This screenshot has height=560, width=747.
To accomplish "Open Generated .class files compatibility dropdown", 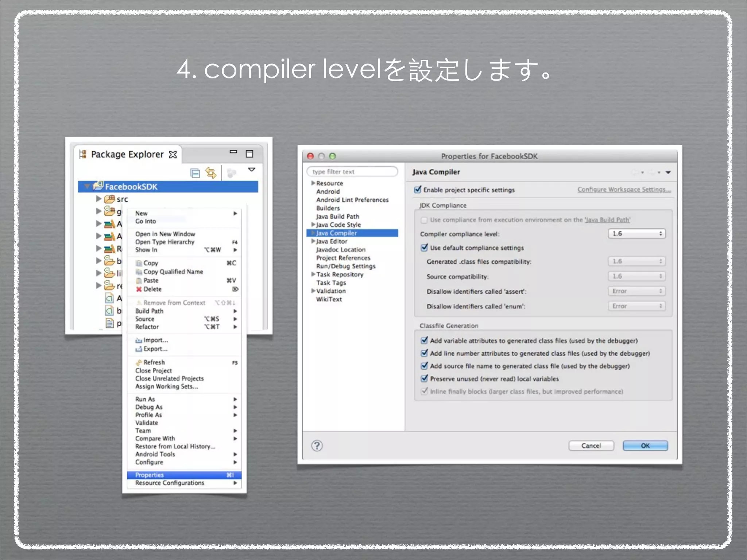I will point(637,261).
